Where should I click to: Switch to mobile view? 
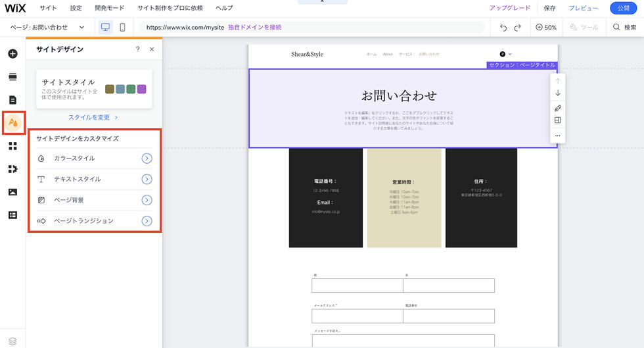tap(122, 27)
